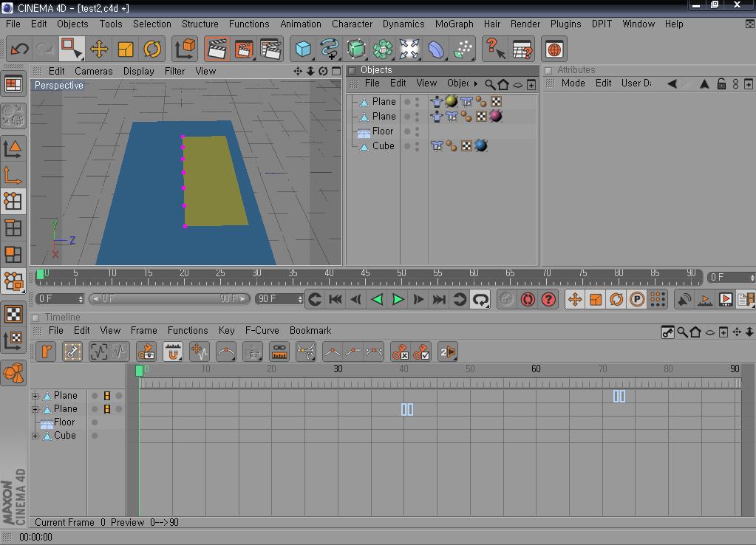Click the particle emitter icon
Viewport: 756px width, 545px height.
(463, 49)
